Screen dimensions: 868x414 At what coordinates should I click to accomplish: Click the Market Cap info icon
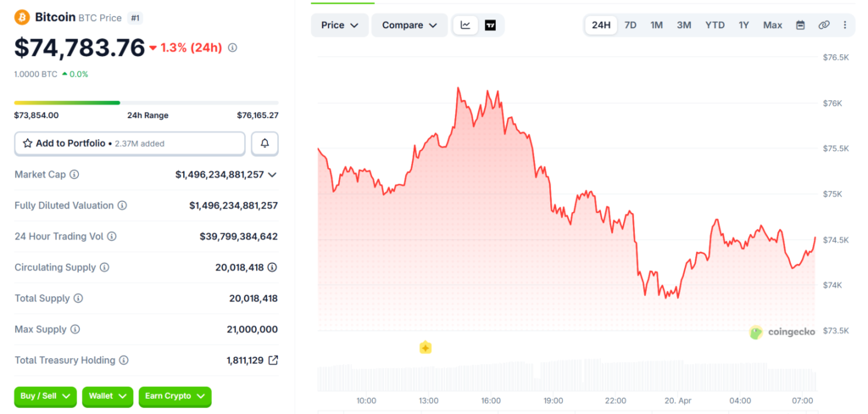75,175
